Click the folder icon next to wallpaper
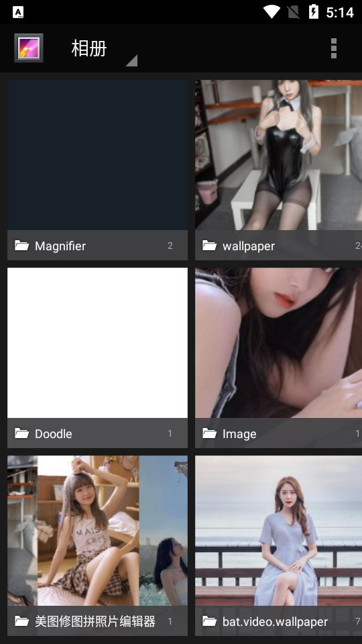The image size is (362, 644). [x=209, y=246]
